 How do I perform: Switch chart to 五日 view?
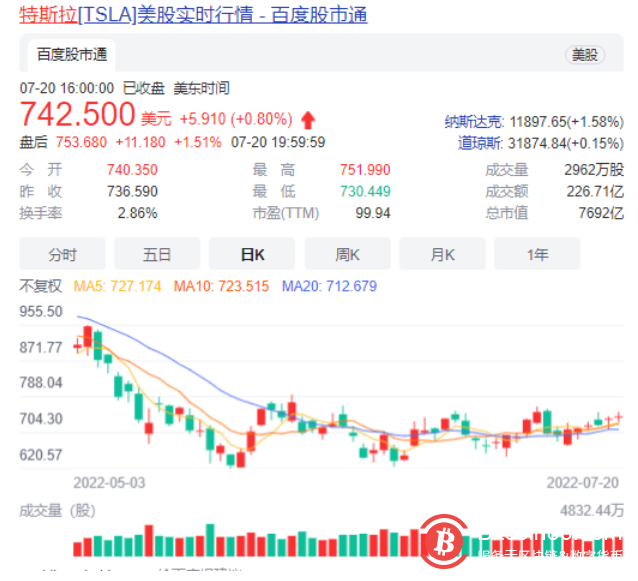tap(157, 254)
